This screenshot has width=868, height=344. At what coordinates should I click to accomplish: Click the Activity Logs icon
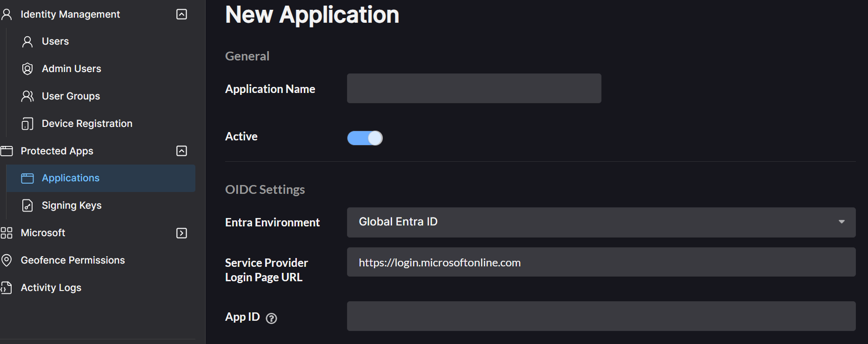click(7, 288)
